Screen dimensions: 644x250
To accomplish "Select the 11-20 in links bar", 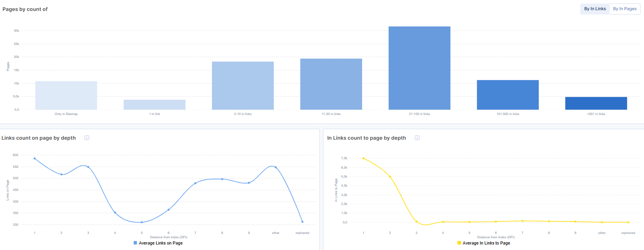I will [331, 84].
